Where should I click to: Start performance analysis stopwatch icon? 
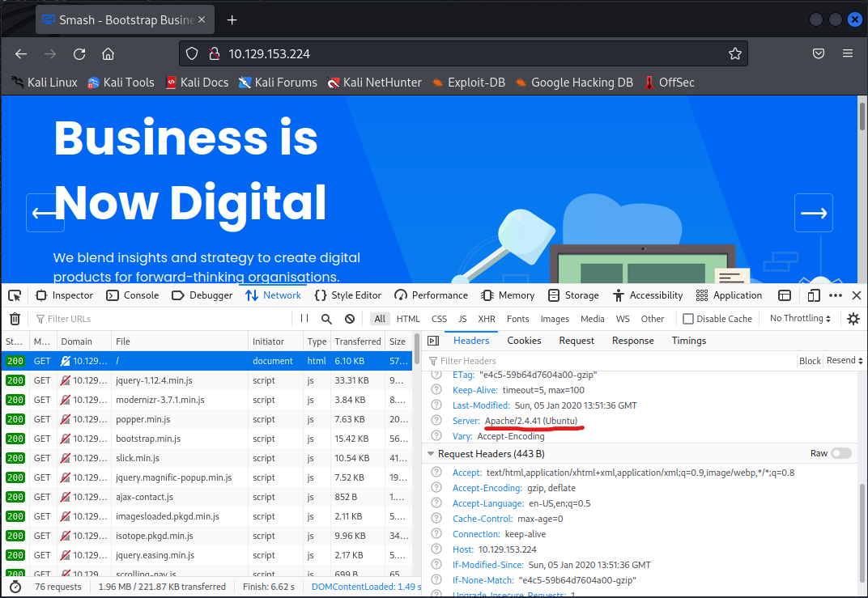click(x=15, y=587)
